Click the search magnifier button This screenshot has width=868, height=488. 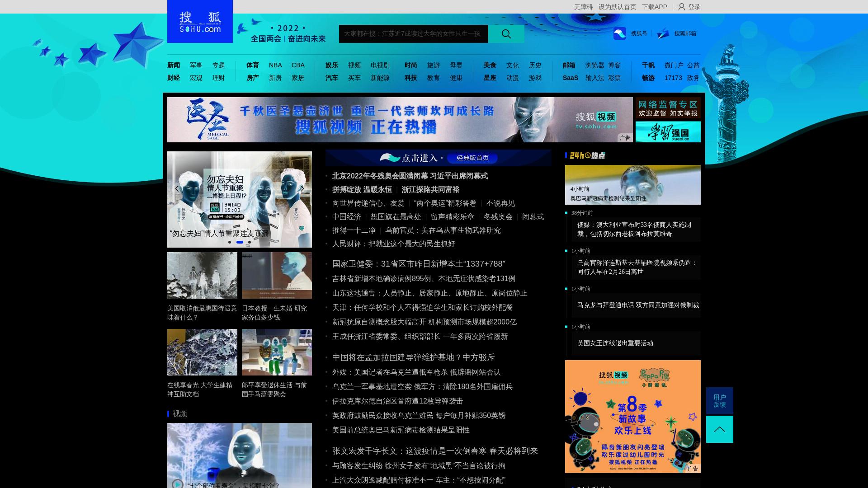tap(506, 34)
